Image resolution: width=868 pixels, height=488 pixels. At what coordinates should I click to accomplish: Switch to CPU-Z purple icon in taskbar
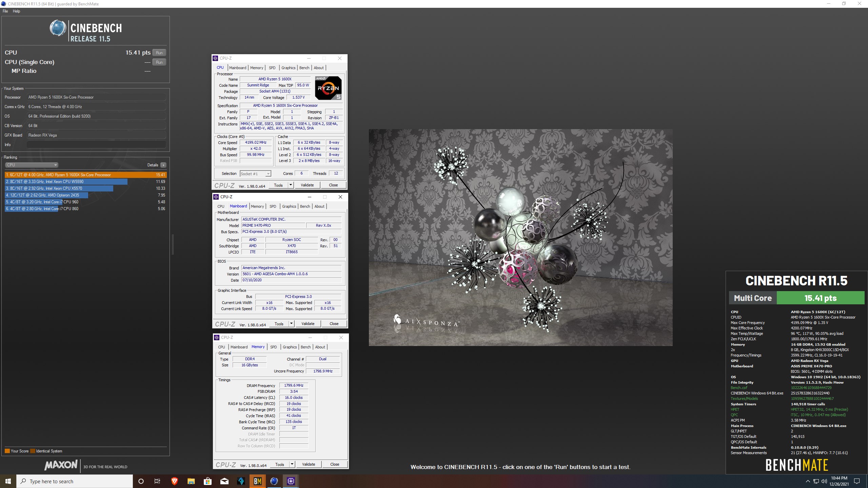click(291, 481)
